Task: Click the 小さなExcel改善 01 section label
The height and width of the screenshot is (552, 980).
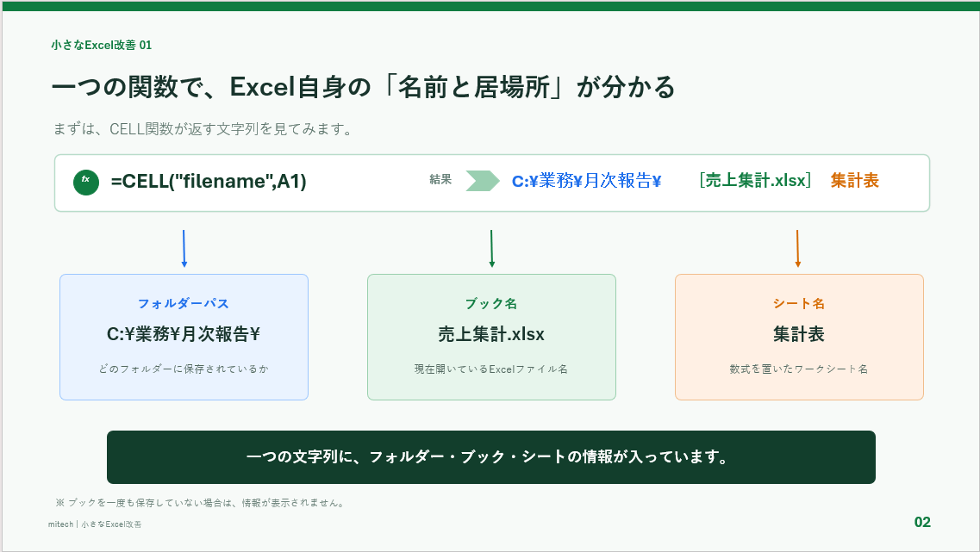Action: point(102,45)
